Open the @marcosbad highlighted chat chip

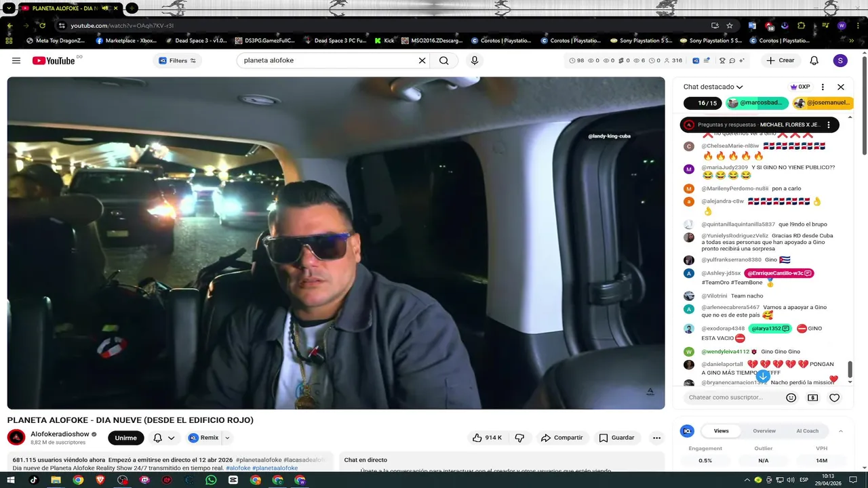coord(757,103)
